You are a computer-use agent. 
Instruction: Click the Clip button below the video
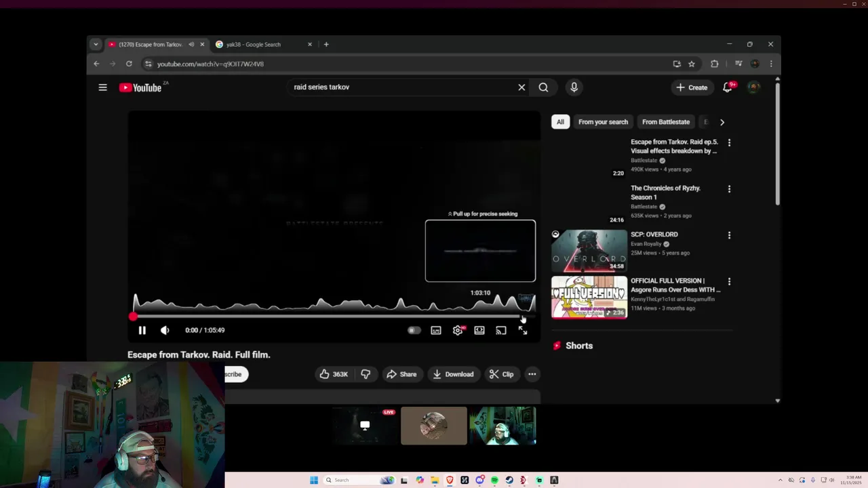click(x=502, y=374)
